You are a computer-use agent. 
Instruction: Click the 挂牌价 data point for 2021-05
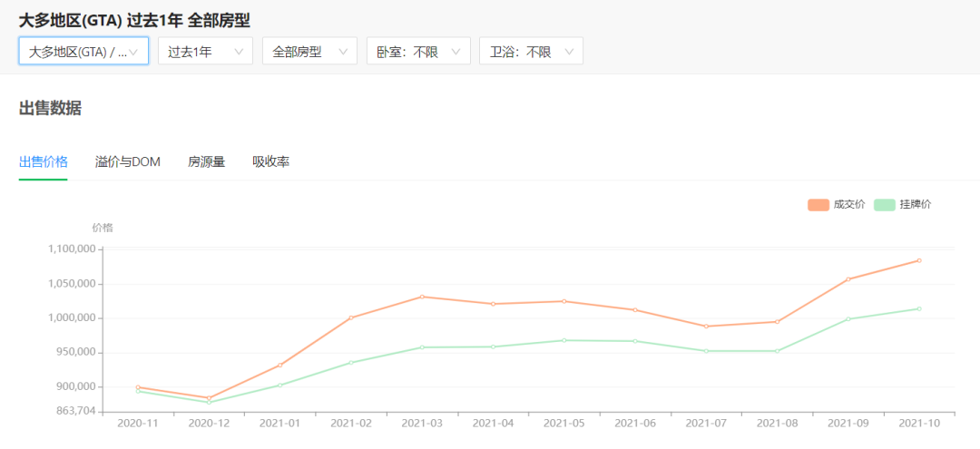pyautogui.click(x=563, y=340)
